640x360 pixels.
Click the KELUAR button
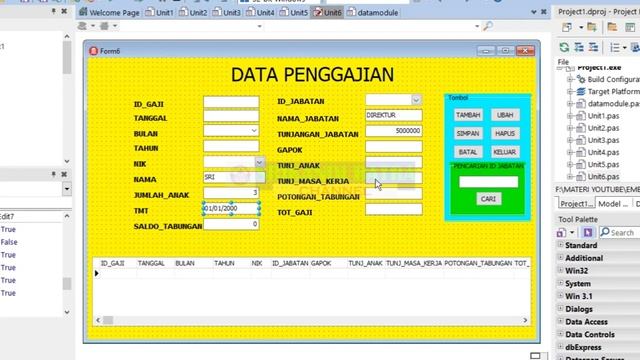point(505,152)
